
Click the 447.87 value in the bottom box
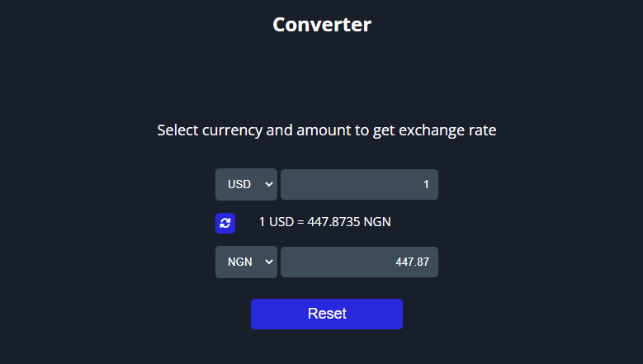(412, 262)
